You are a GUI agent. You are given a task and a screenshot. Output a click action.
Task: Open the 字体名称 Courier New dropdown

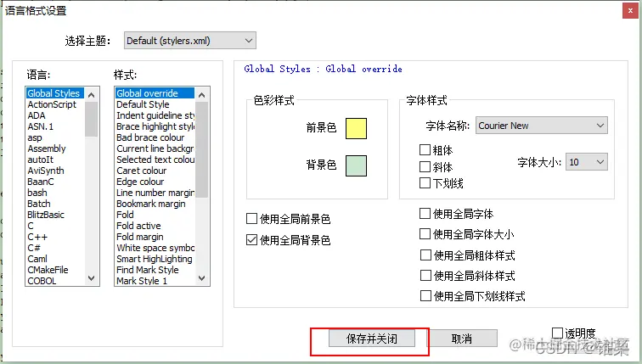tap(541, 126)
